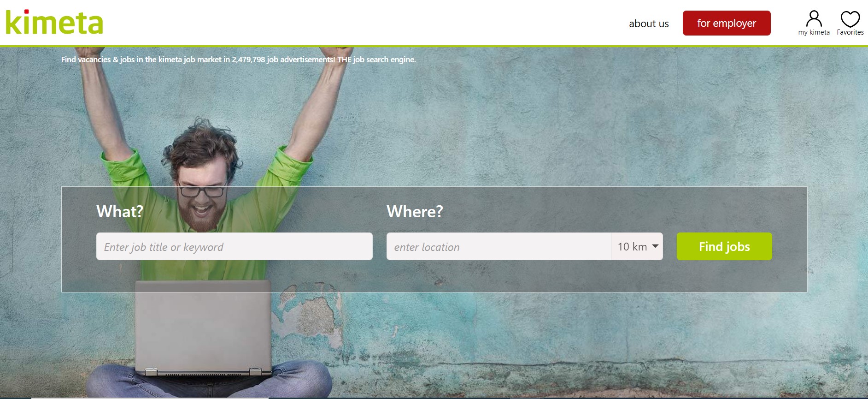Focus the enter location field
868x399 pixels.
pyautogui.click(x=499, y=246)
